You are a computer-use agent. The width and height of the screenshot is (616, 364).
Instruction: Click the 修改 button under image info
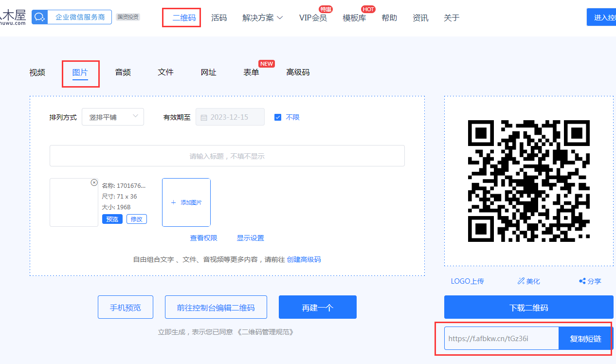(137, 219)
